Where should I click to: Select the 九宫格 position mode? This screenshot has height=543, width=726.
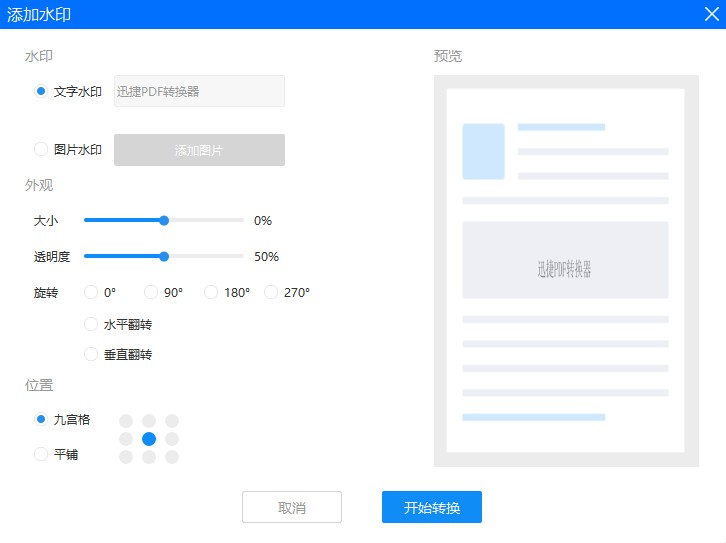pyautogui.click(x=41, y=419)
